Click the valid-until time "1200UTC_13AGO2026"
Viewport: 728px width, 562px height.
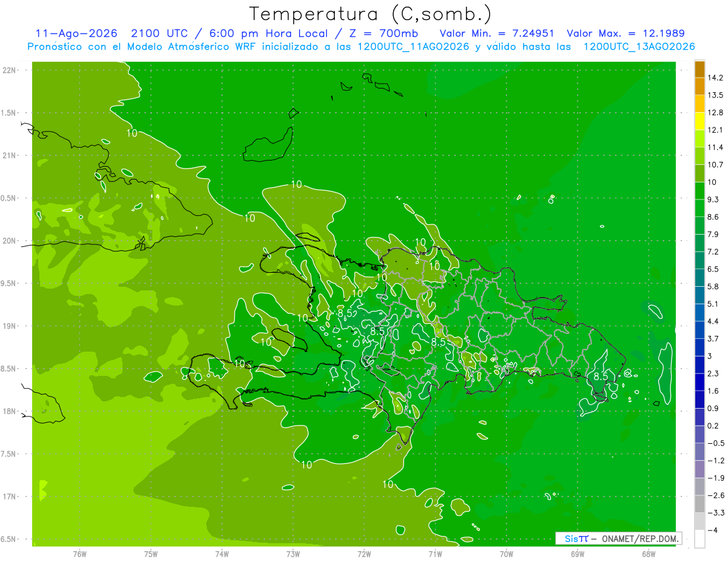click(x=639, y=47)
